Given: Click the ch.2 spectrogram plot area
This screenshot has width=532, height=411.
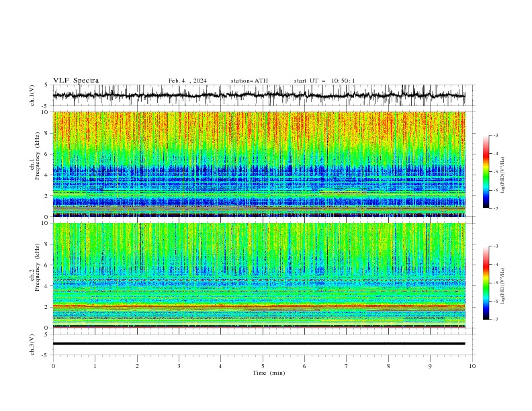Looking at the screenshot, I should click(259, 275).
